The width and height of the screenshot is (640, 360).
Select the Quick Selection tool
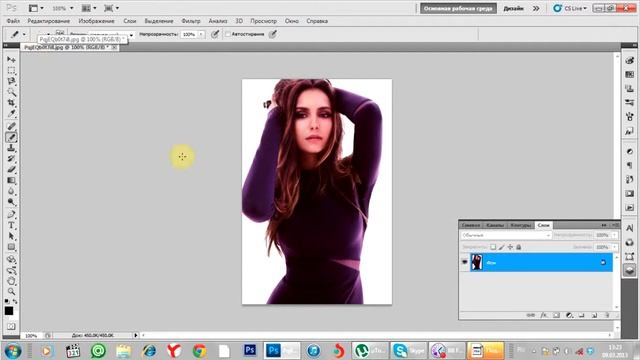pyautogui.click(x=11, y=92)
